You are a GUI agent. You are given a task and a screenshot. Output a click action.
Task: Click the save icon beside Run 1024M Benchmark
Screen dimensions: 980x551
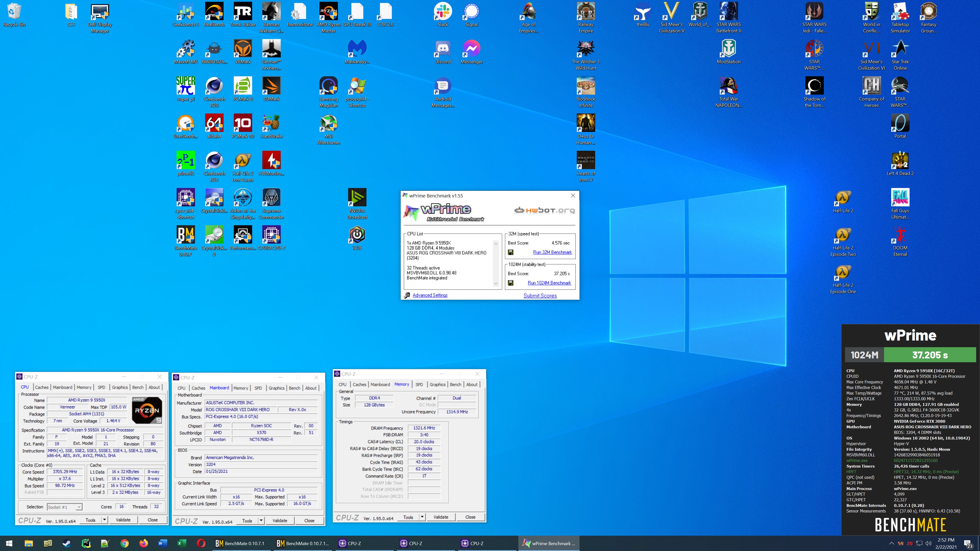click(x=510, y=283)
